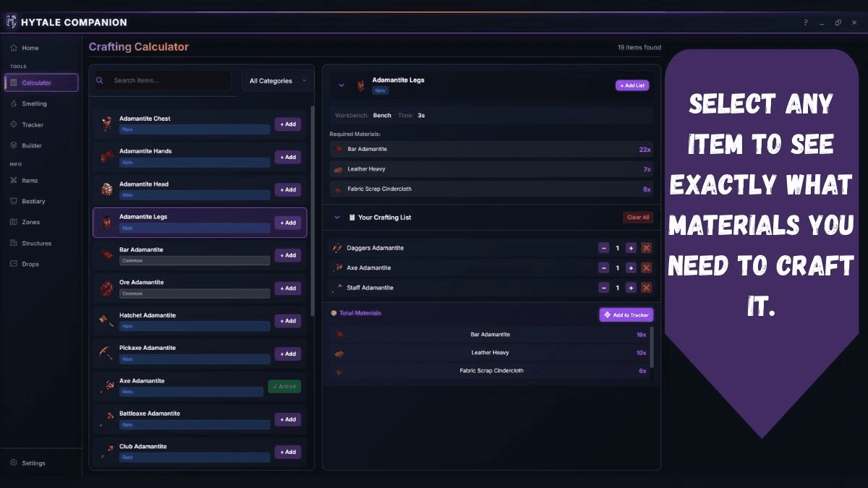
Task: Remove Staff Adamantite from crafting list
Action: 647,288
